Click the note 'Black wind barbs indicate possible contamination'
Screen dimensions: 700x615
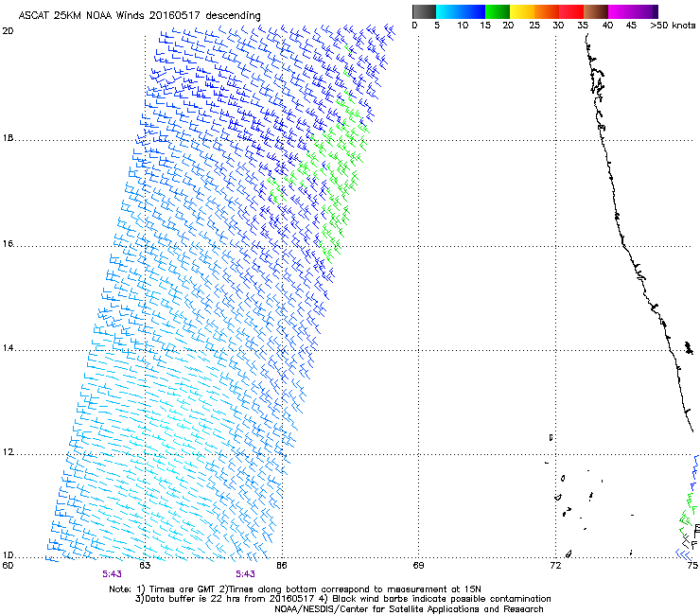[x=442, y=599]
